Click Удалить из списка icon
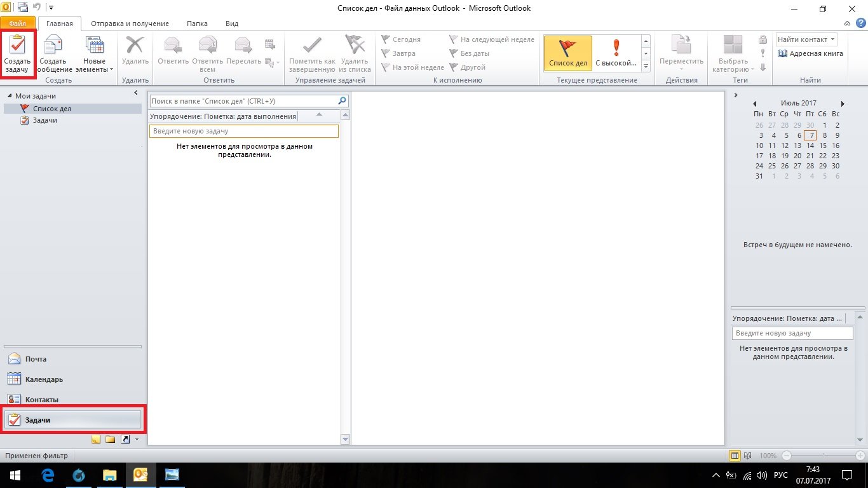The width and height of the screenshot is (868, 488). [355, 55]
